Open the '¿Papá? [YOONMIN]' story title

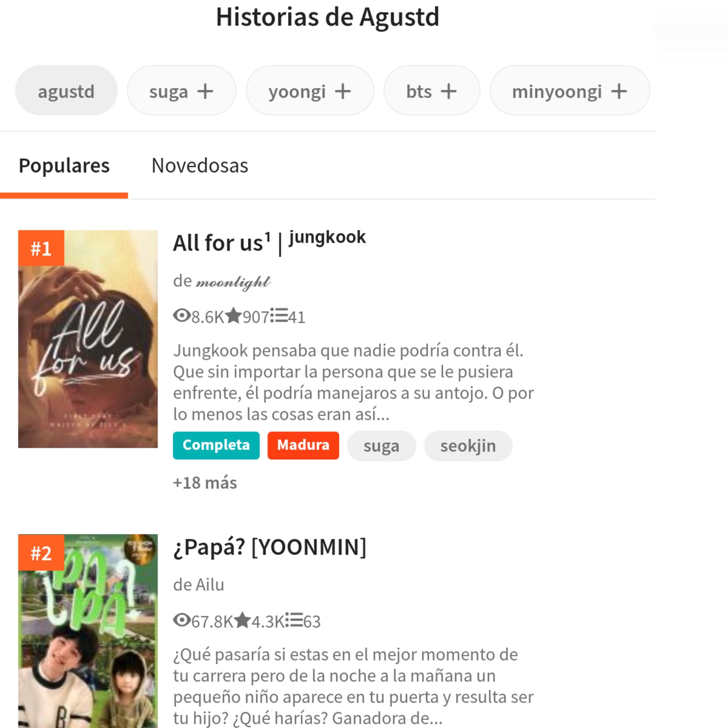[x=270, y=547]
